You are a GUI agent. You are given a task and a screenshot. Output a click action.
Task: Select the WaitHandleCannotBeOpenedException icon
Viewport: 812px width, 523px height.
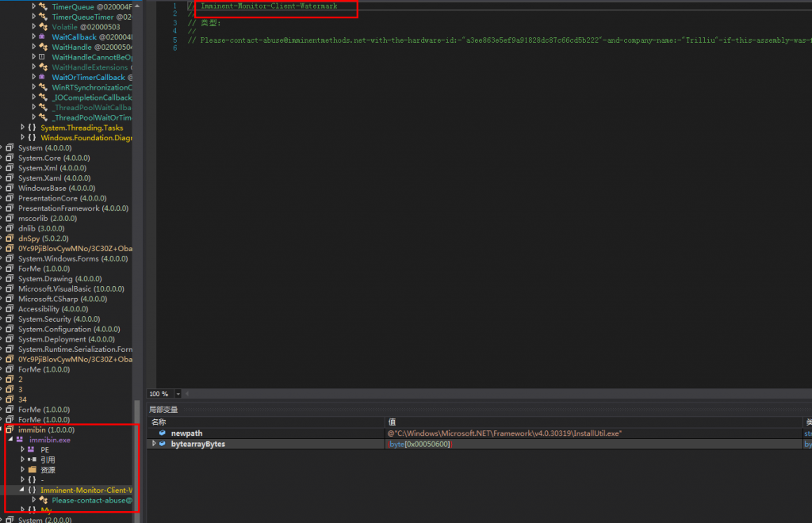[42, 57]
